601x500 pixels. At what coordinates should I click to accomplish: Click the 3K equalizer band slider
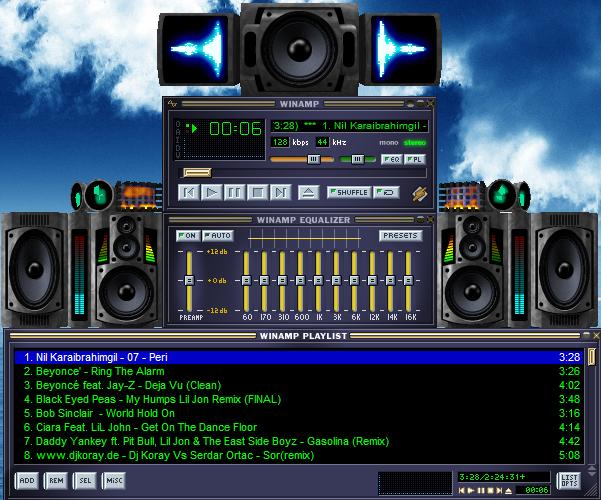pos(336,281)
